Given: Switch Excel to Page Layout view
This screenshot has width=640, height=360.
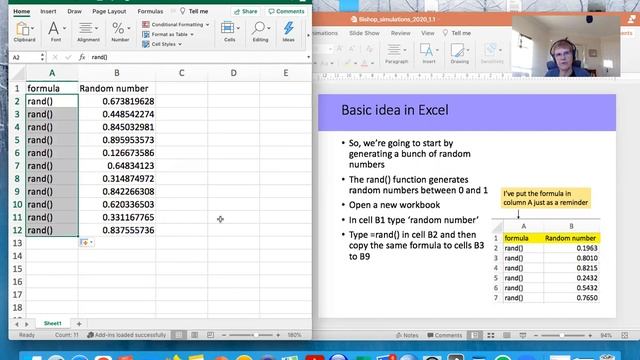Looking at the screenshot, I should [x=195, y=335].
